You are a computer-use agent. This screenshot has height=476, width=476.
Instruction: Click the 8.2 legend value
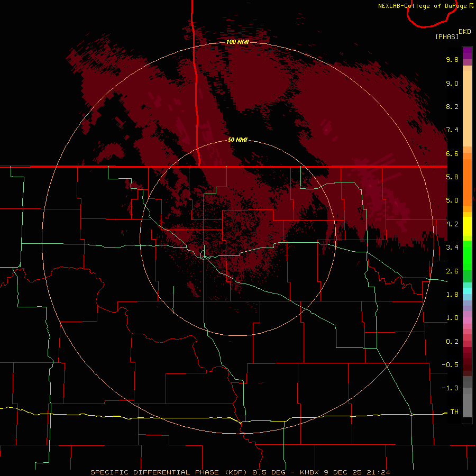point(452,106)
